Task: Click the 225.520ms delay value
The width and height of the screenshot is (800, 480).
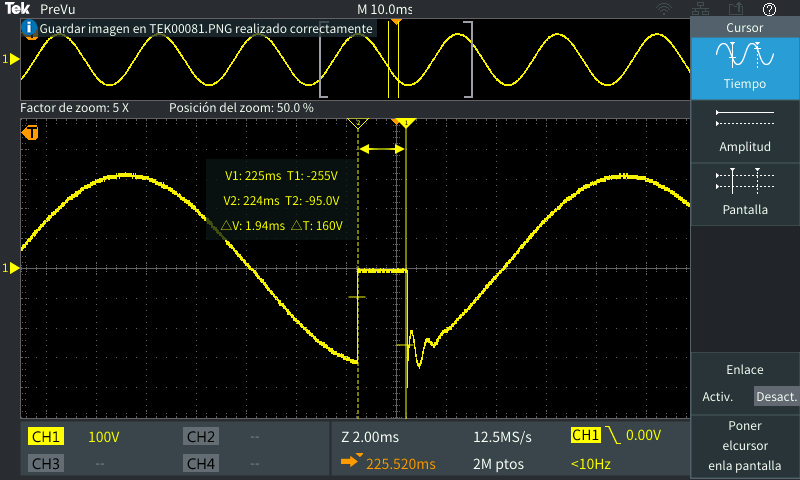Action: point(401,464)
